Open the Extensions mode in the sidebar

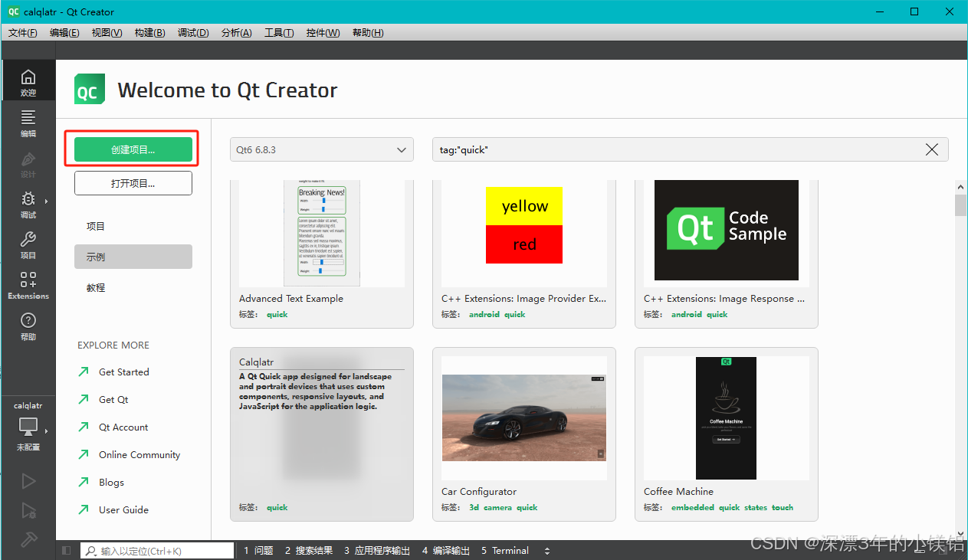[28, 286]
